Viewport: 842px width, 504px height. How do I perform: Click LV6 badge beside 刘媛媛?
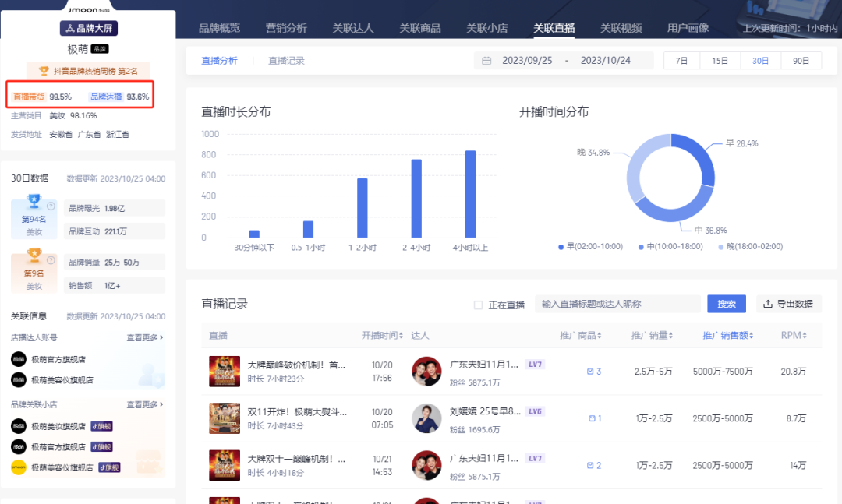535,411
